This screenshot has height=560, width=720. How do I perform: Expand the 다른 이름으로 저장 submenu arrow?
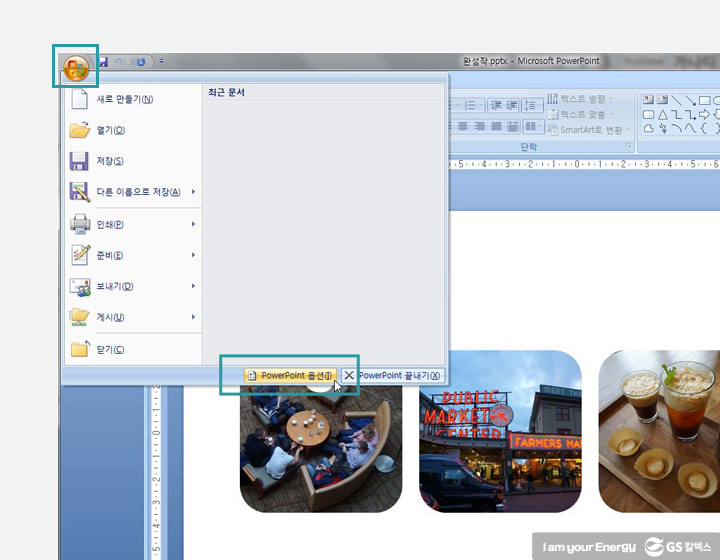193,192
